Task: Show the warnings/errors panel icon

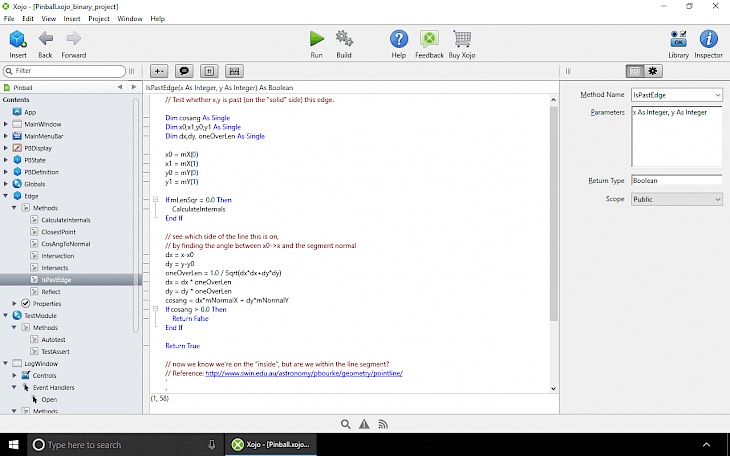Action: tap(364, 424)
